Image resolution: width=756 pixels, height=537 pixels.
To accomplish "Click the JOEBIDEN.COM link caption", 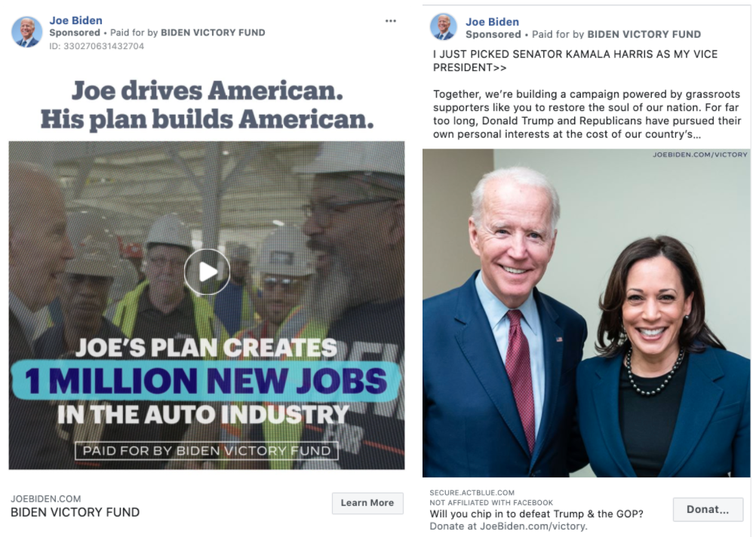I will 46,499.
